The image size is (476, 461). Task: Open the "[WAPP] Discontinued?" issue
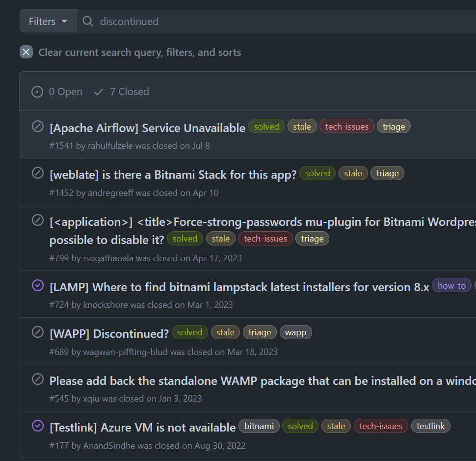point(109,334)
